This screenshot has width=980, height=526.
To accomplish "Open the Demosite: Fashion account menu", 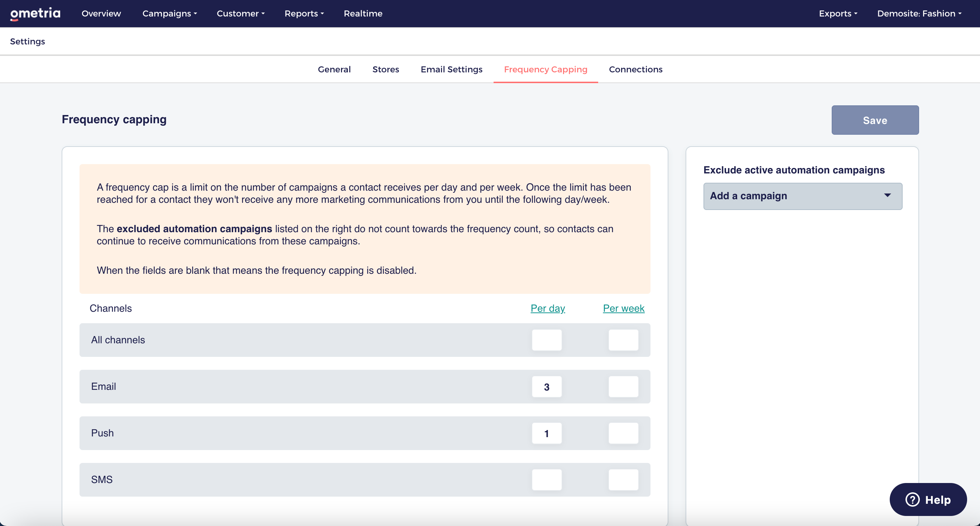I will [x=919, y=14].
